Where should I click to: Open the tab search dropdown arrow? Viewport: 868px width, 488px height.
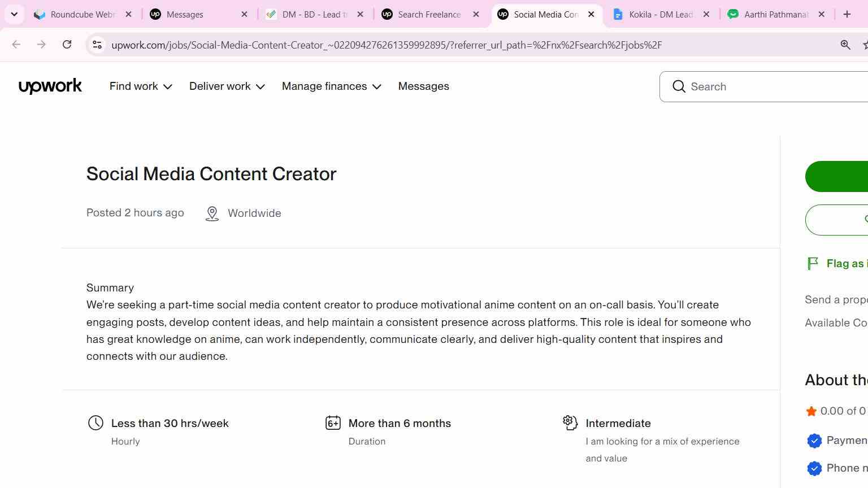point(14,14)
